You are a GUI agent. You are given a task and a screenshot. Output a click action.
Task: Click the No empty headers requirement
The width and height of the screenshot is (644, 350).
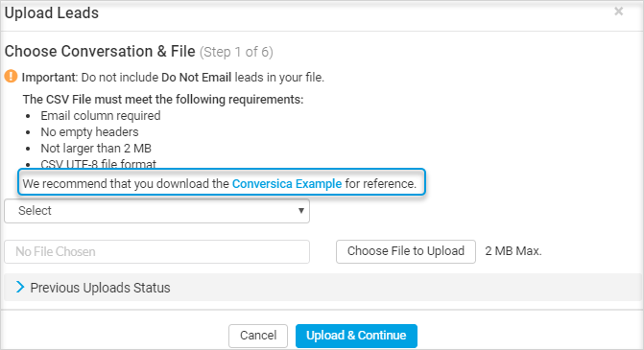tap(89, 132)
